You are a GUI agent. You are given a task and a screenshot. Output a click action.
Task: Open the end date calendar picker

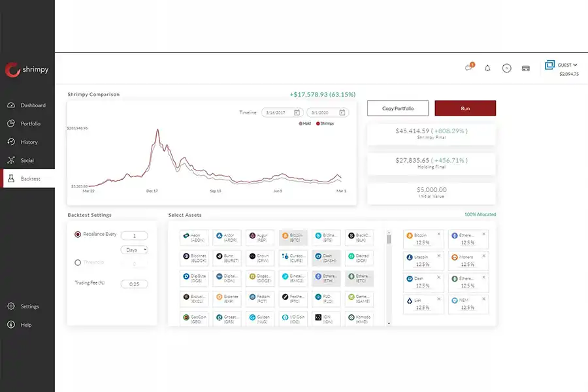[x=342, y=112]
